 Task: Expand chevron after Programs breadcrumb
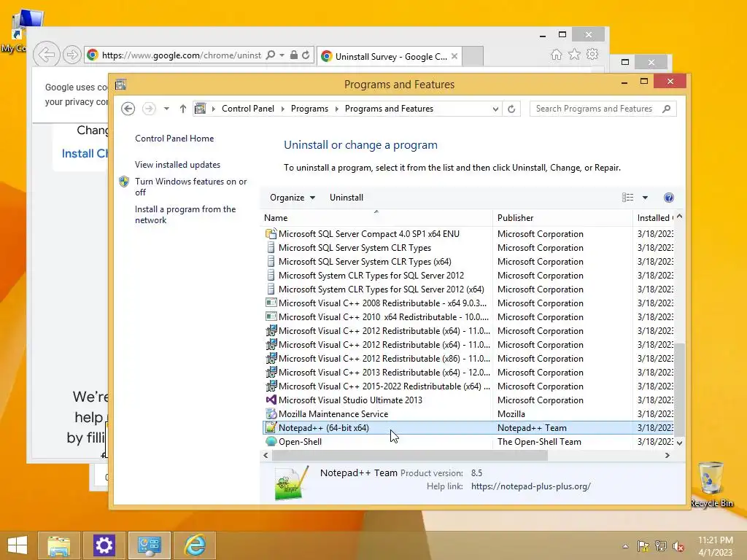tap(337, 109)
